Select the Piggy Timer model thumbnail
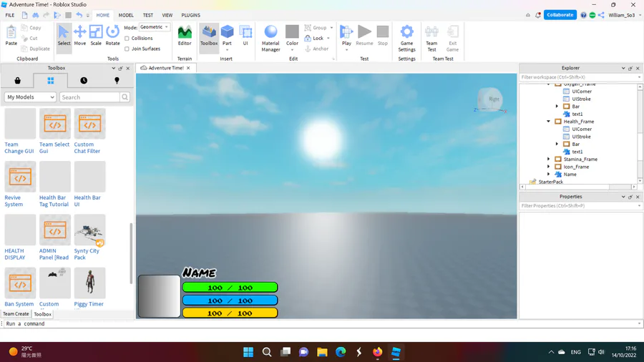This screenshot has height=362, width=644. pos(90,283)
